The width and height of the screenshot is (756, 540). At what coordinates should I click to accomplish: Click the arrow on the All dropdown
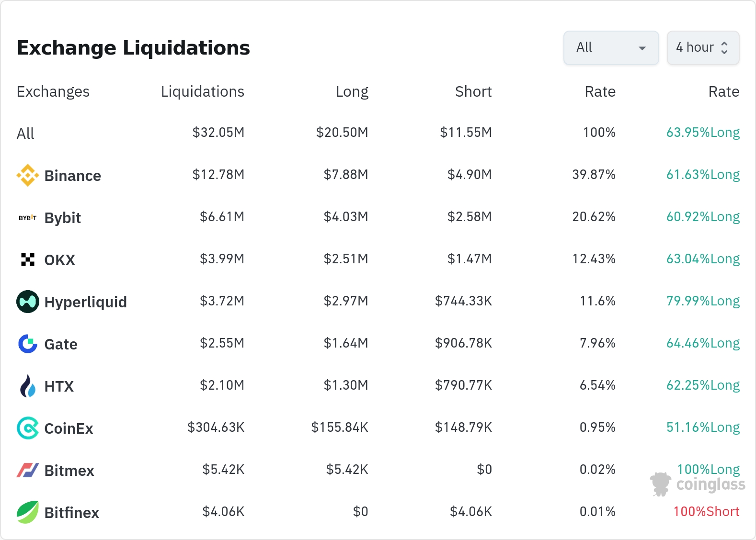pos(642,48)
